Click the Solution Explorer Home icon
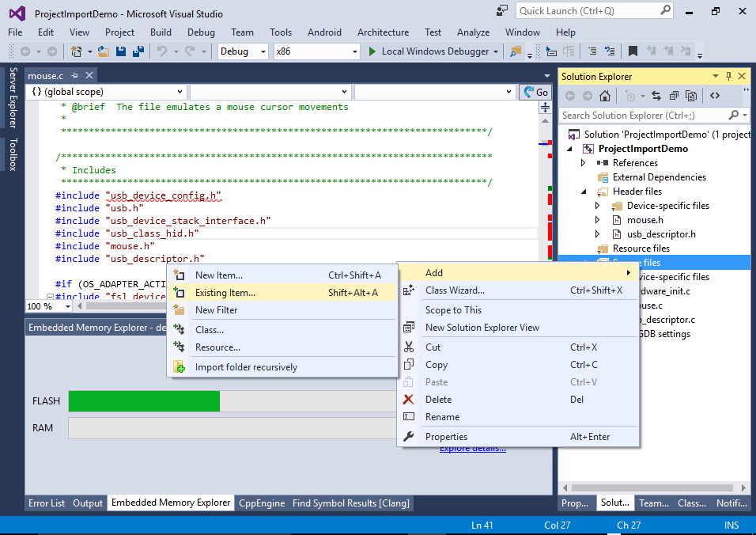The height and width of the screenshot is (535, 756). tap(604, 96)
